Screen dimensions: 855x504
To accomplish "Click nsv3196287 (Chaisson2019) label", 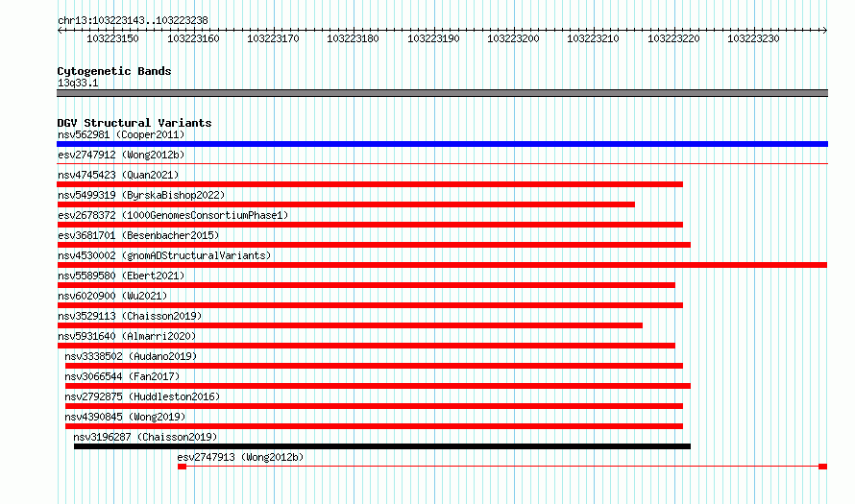I will click(x=145, y=437).
